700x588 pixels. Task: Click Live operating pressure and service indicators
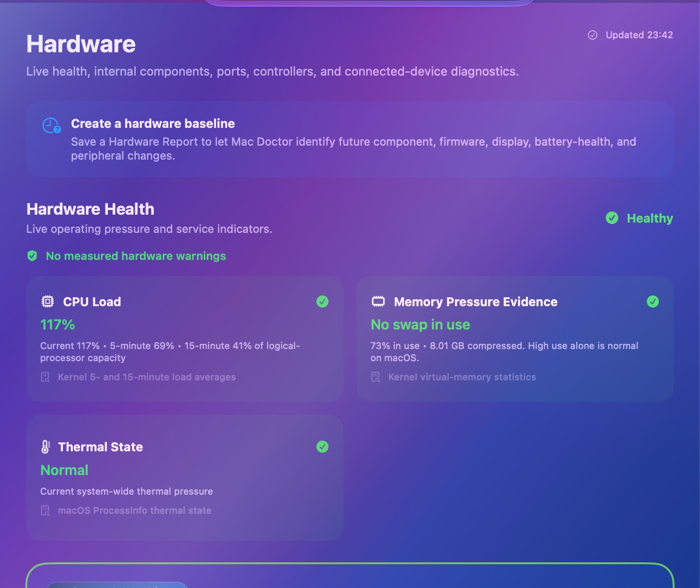(149, 229)
